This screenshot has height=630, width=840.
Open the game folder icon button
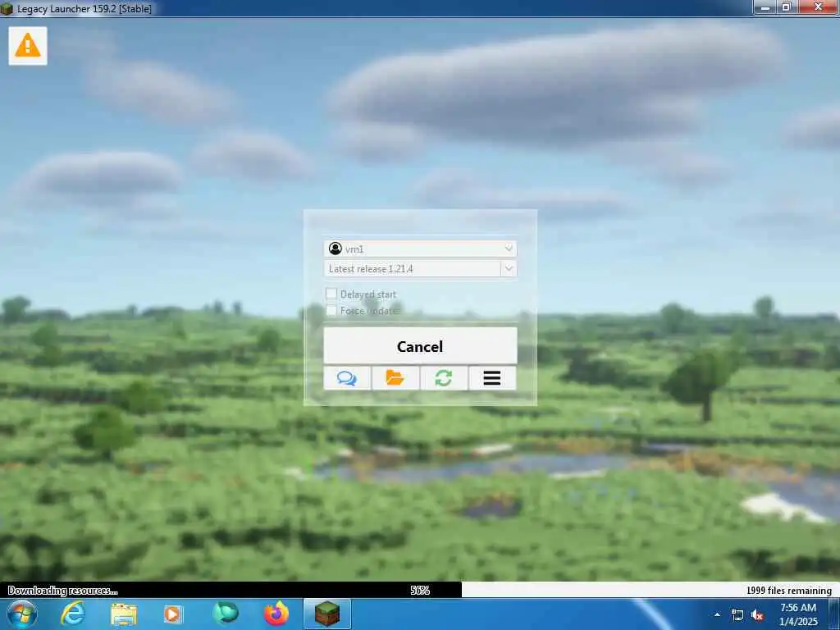click(x=395, y=378)
